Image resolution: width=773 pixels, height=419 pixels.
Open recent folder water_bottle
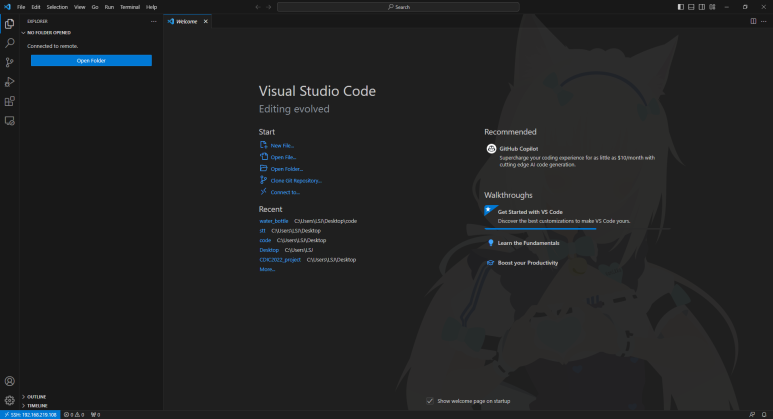tap(274, 221)
